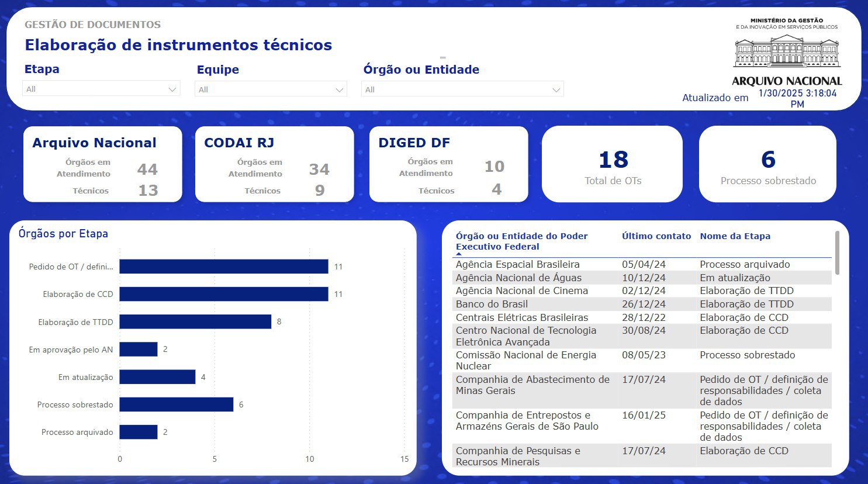868x484 pixels.
Task: Open the Etapa dropdown filter
Action: coord(101,89)
